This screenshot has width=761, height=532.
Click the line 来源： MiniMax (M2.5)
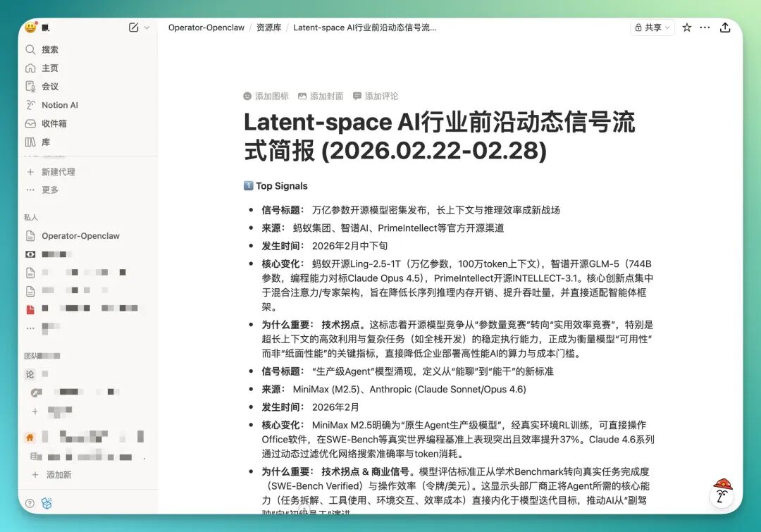click(394, 389)
